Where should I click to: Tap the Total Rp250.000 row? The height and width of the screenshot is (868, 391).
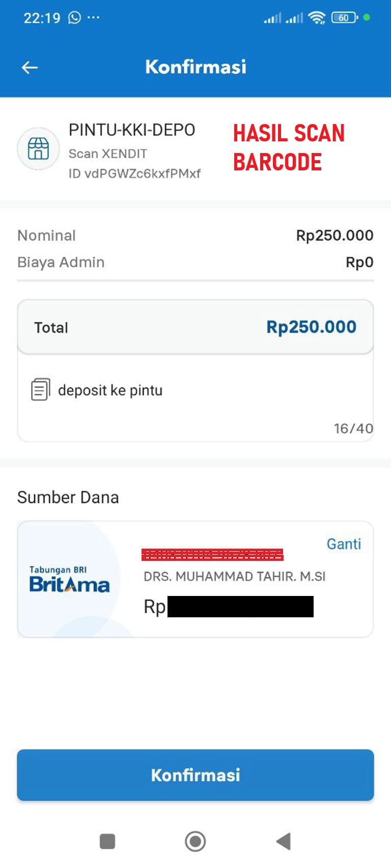click(195, 327)
